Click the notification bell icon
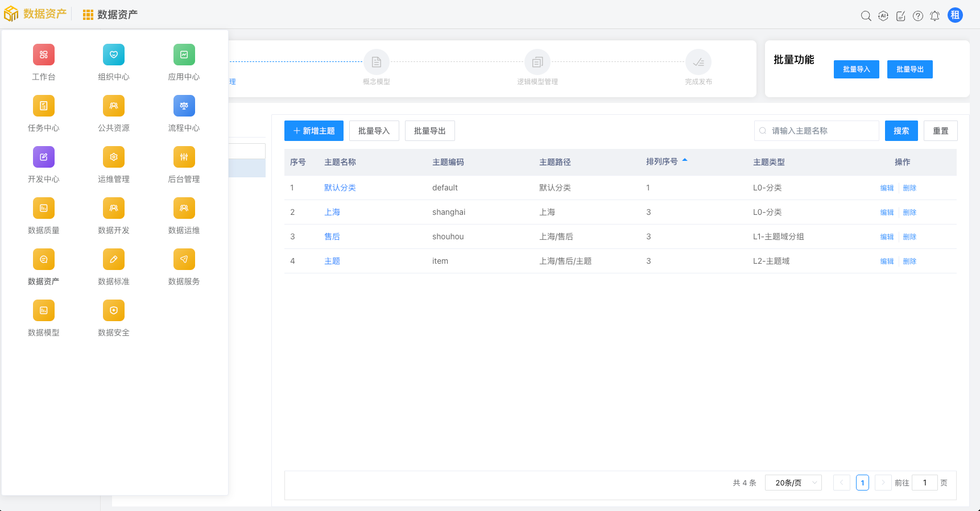 [934, 16]
